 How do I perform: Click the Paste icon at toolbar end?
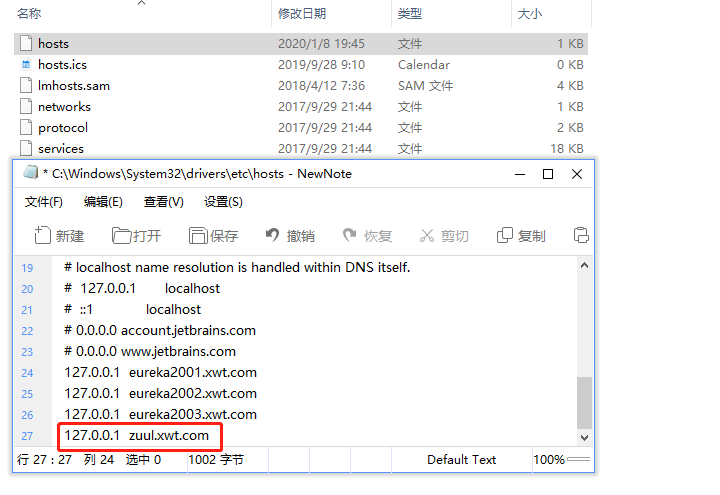tap(581, 235)
